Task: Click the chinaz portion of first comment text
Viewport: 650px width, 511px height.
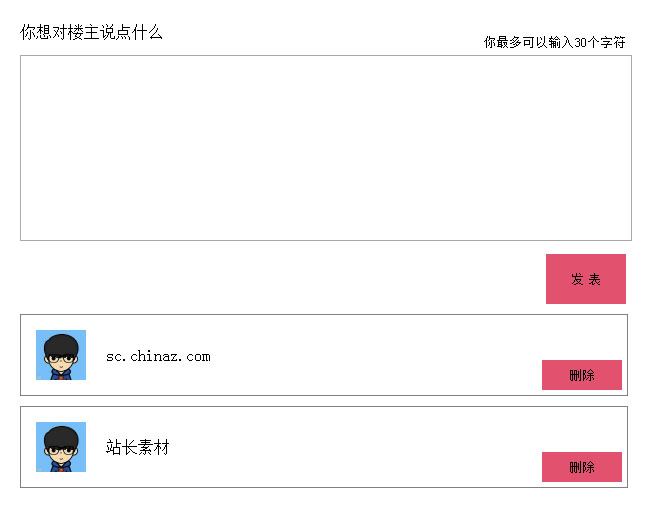Action: [x=151, y=356]
